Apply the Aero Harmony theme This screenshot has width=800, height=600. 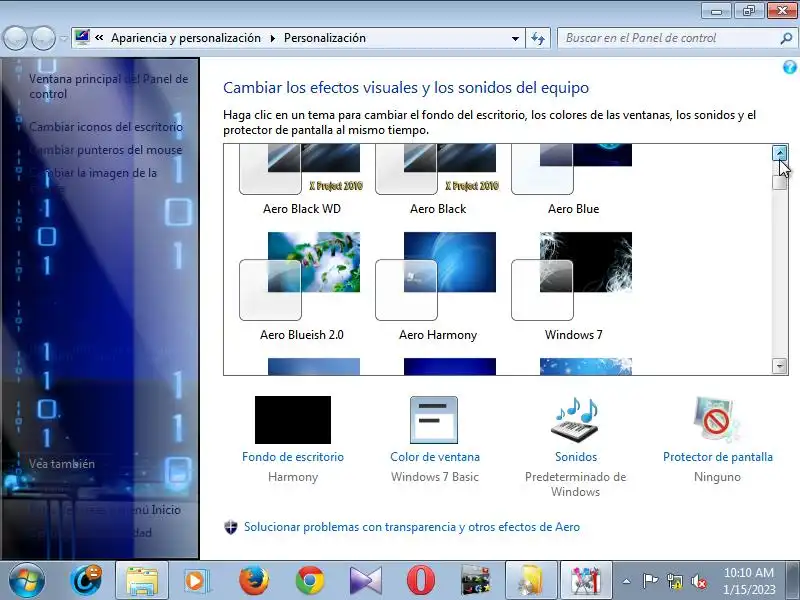[438, 287]
